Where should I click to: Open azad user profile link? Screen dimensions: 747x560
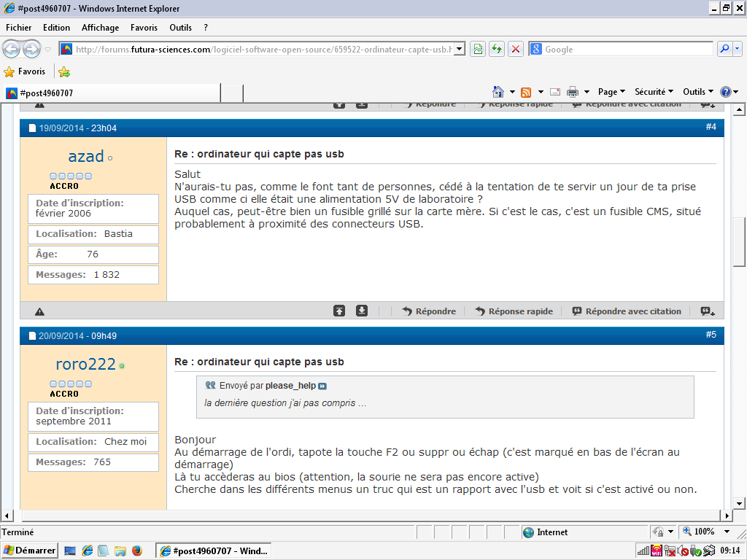(x=86, y=156)
